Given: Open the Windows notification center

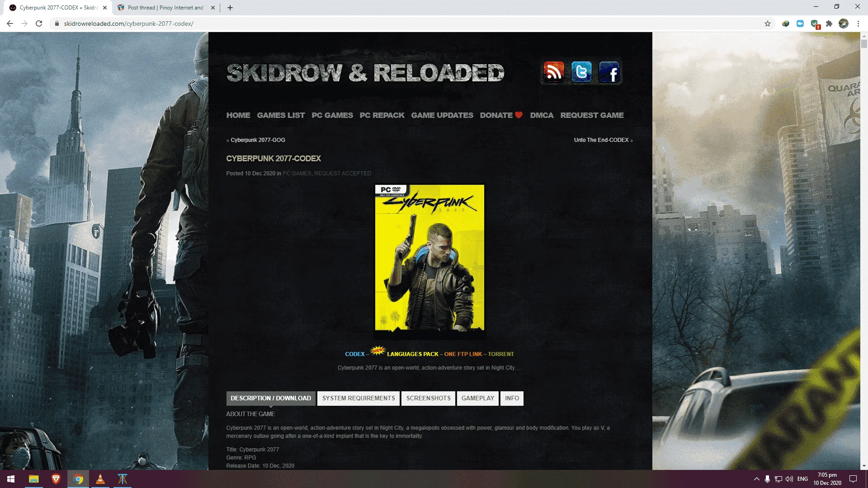Looking at the screenshot, I should click(x=853, y=479).
